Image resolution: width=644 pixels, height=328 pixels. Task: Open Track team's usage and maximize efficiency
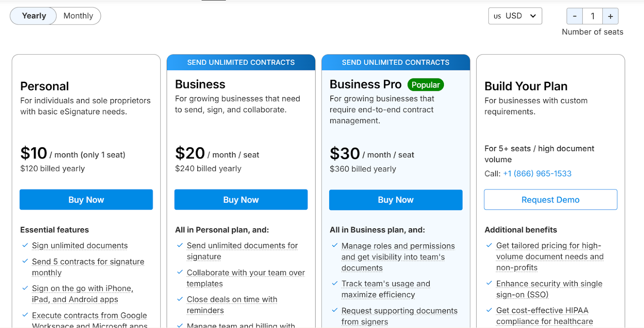point(385,283)
